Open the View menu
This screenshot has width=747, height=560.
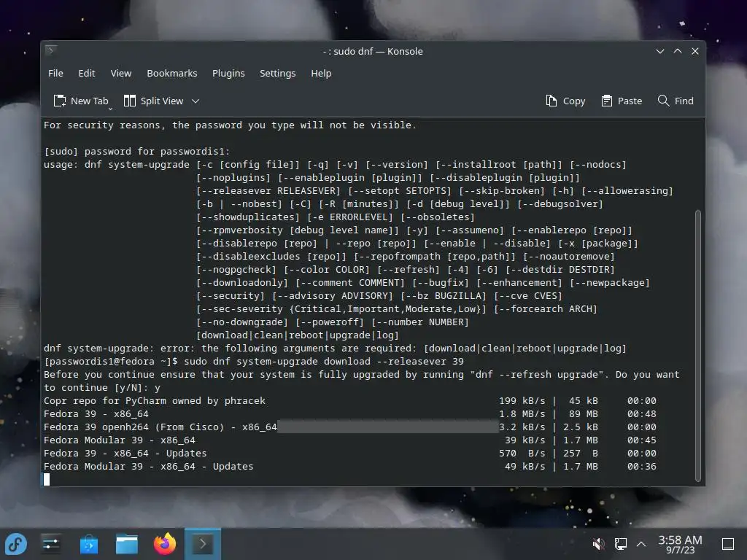[120, 74]
